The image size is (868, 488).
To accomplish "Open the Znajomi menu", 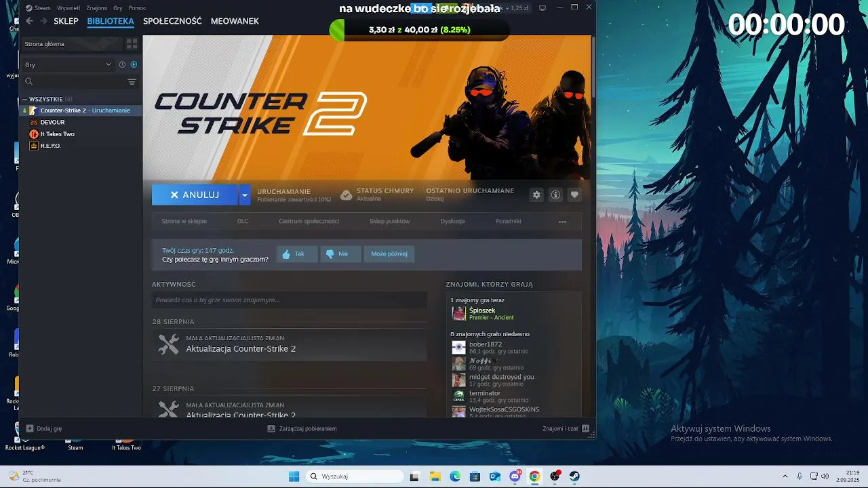I will click(x=97, y=8).
